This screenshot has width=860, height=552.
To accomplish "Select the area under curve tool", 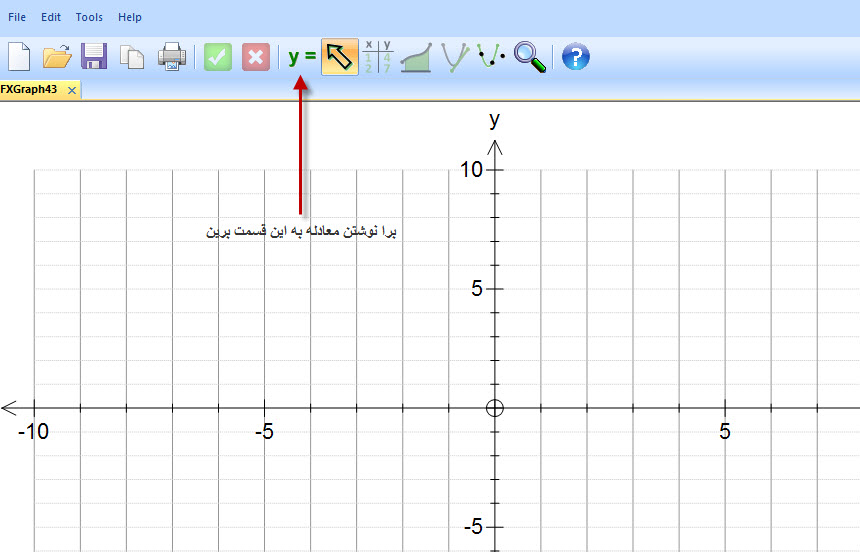I will coord(416,56).
